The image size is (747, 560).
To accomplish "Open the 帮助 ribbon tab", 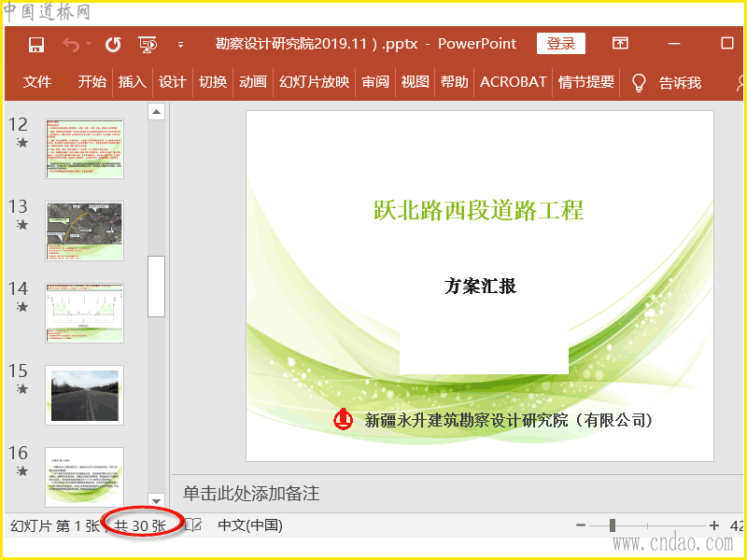I will [454, 82].
